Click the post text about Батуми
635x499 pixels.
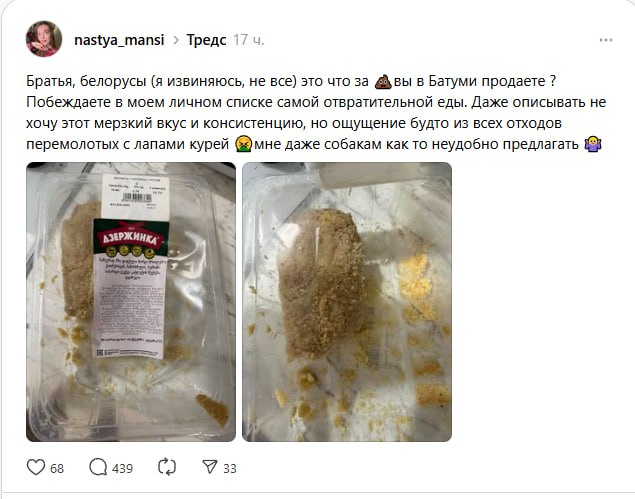(x=316, y=113)
